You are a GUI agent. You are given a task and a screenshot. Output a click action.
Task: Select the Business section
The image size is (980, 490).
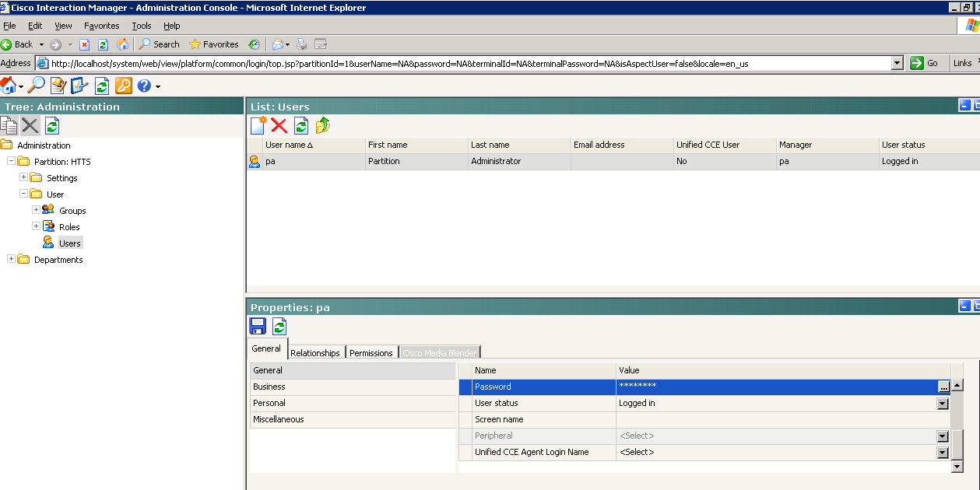click(x=352, y=387)
